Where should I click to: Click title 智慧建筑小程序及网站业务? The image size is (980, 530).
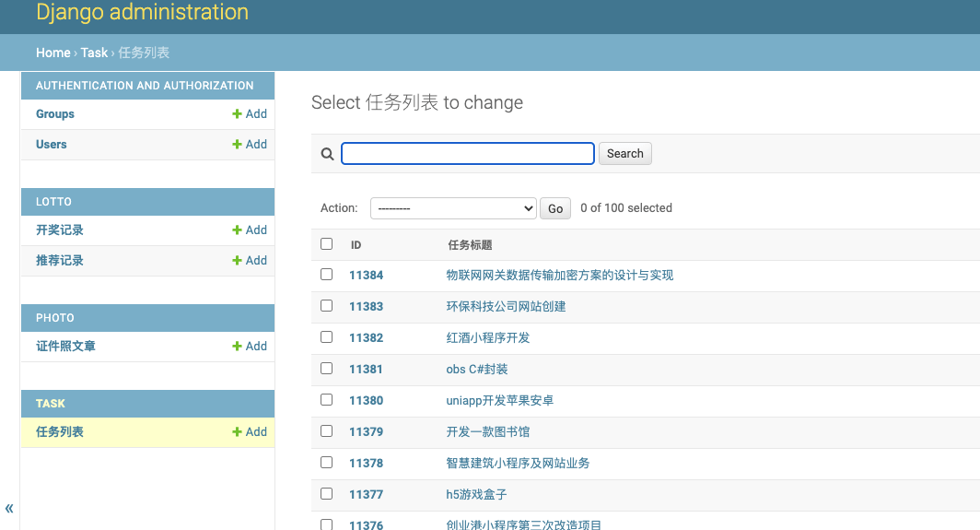point(518,463)
